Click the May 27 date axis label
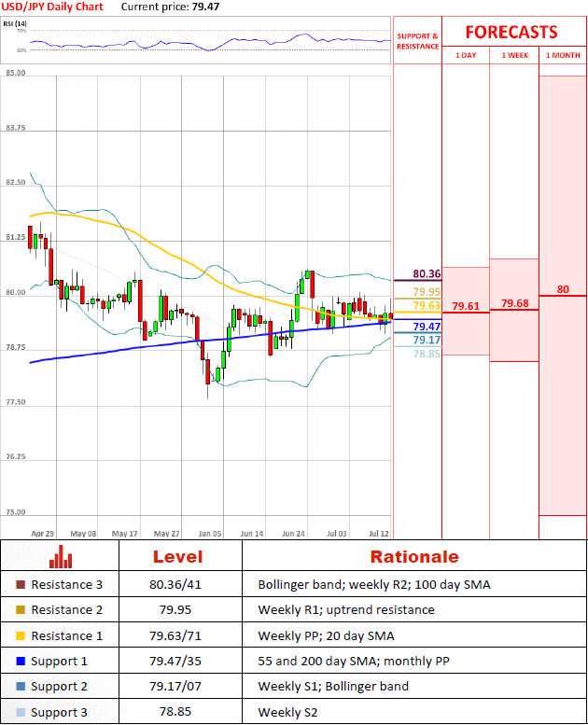Viewport: 588px width, 725px height. click(x=166, y=533)
